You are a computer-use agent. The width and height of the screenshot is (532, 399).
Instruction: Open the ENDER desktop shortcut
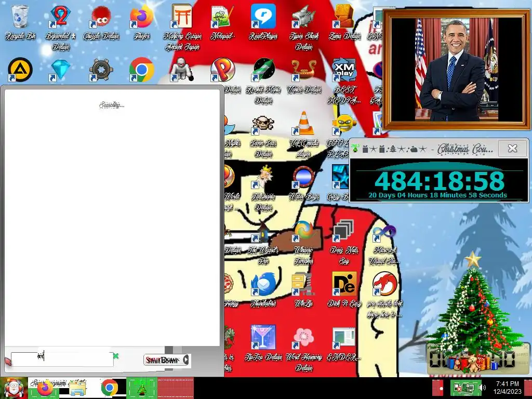344,343
